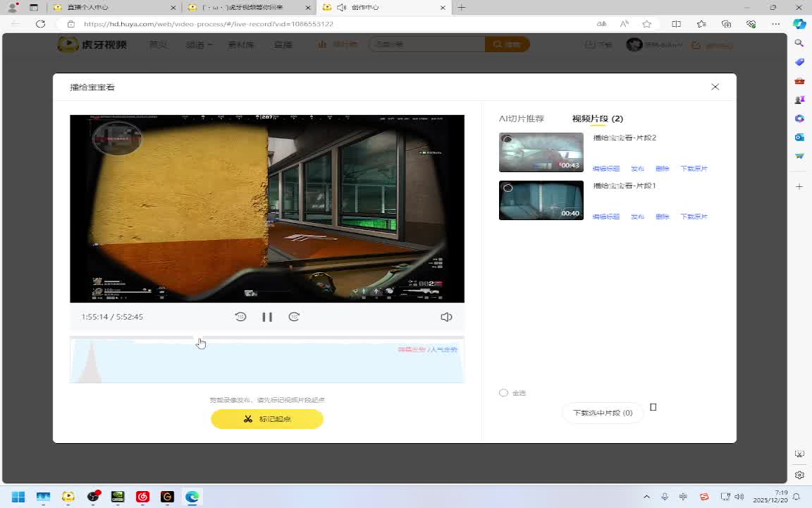Click 下载原片 link for 片段1

tap(694, 217)
